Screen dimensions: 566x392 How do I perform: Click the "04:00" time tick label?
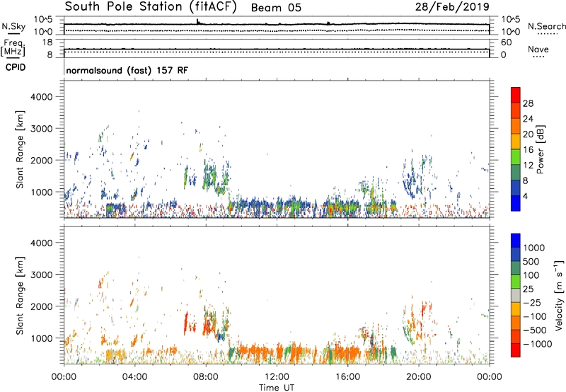coord(134,377)
